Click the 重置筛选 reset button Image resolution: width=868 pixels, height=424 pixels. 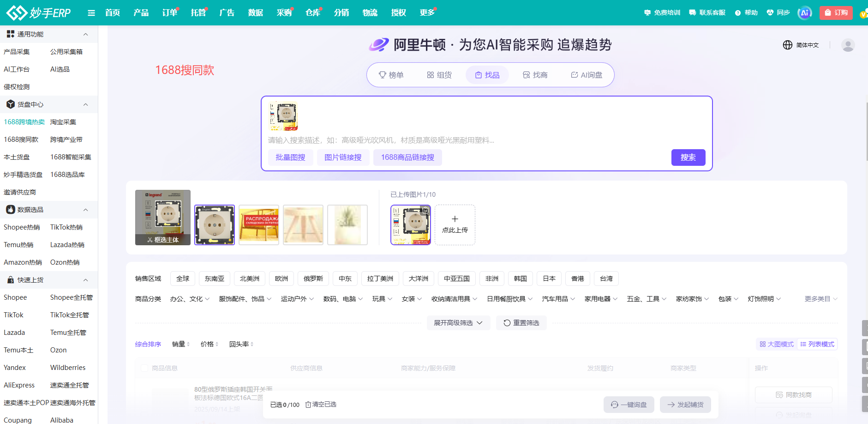[x=521, y=323]
